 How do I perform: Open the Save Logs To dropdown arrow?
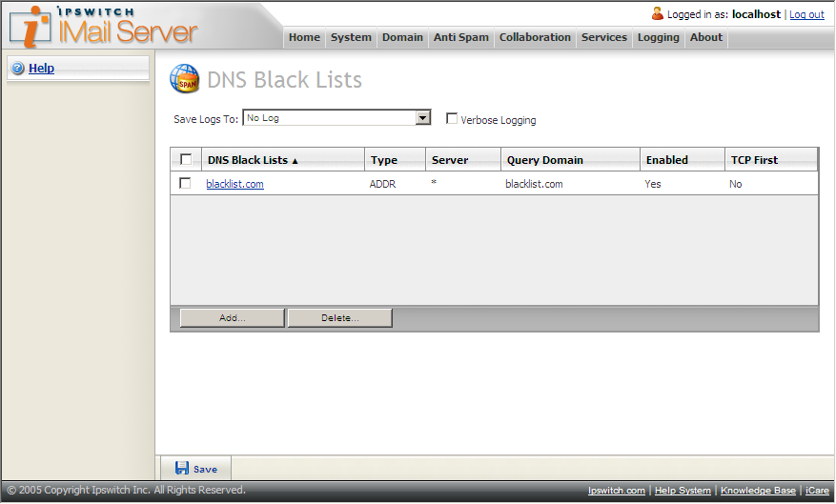[x=422, y=117]
